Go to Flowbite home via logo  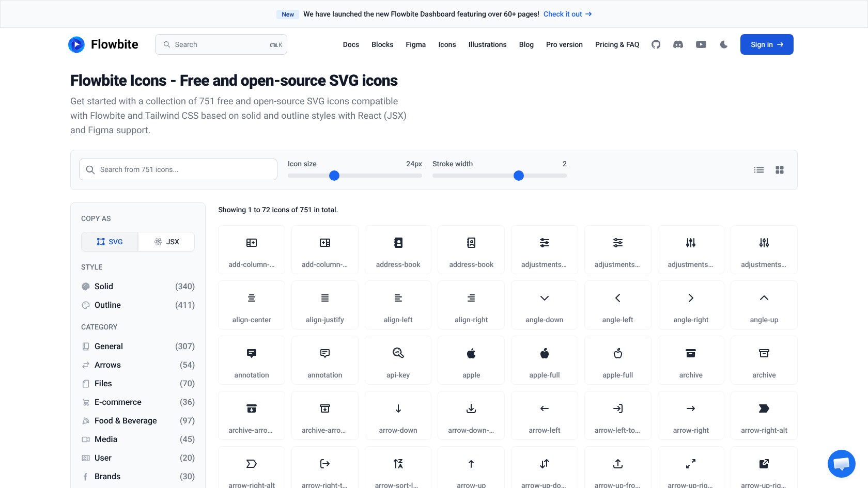[x=103, y=44]
